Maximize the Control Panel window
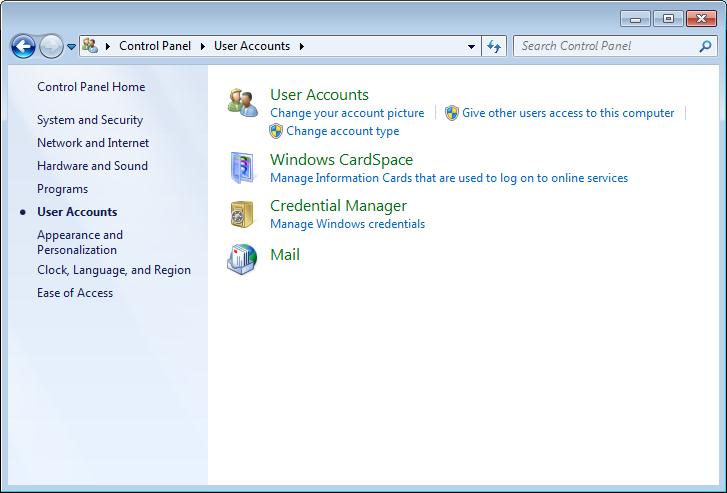 668,19
